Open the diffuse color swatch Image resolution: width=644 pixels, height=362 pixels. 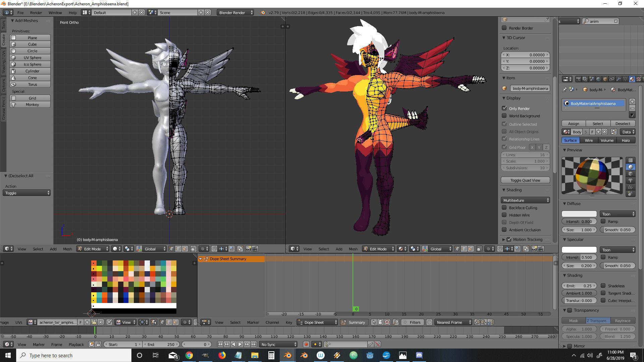(x=579, y=214)
